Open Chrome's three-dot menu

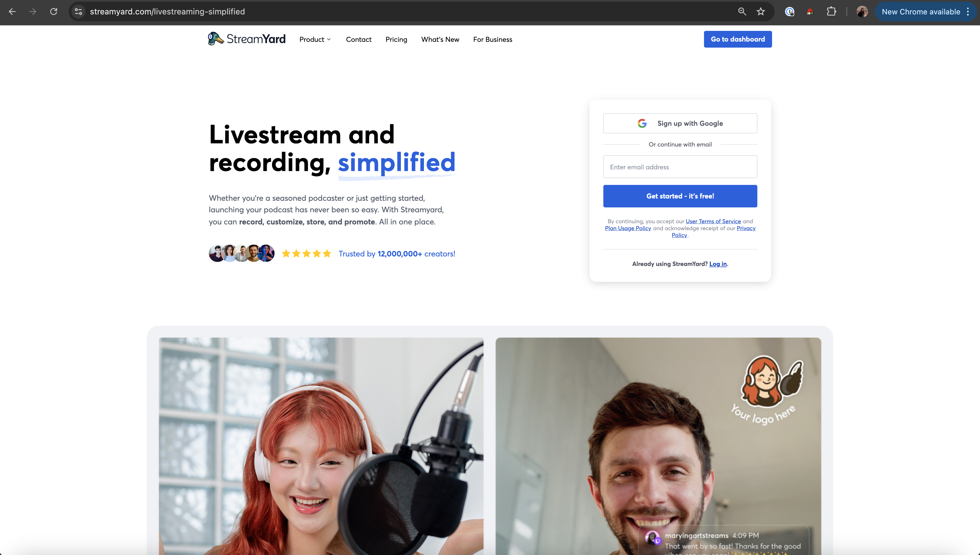coord(968,12)
